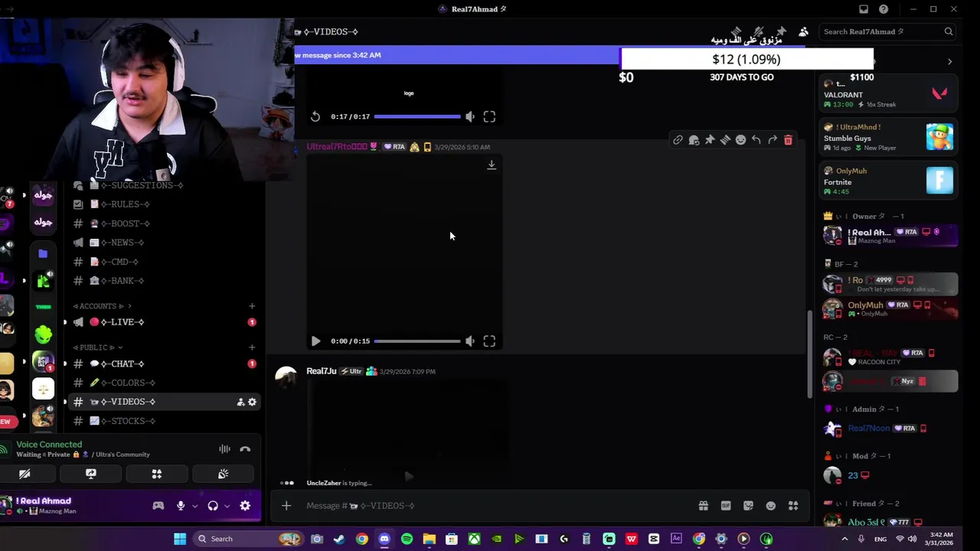Screen dimensions: 980x551
Task: Copy message link from hover toolbar
Action: coord(678,140)
